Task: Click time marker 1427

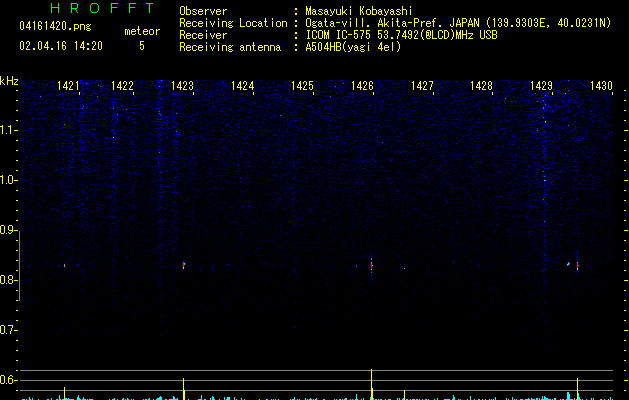Action: (x=422, y=86)
